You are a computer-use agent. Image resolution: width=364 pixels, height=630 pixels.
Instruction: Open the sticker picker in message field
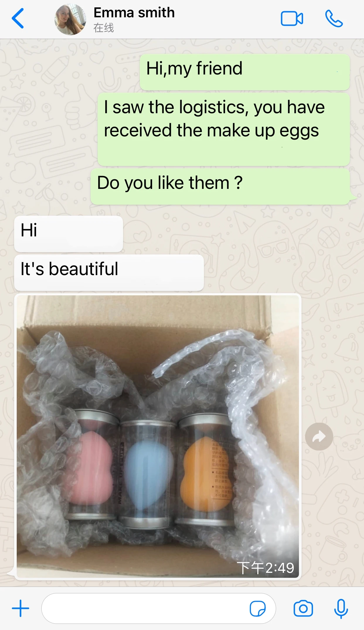coord(258,609)
